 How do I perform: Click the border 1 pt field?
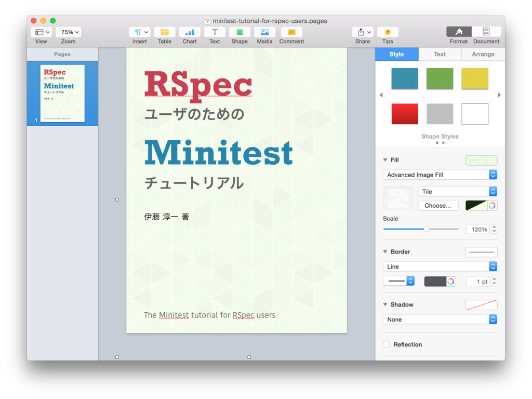coord(478,282)
